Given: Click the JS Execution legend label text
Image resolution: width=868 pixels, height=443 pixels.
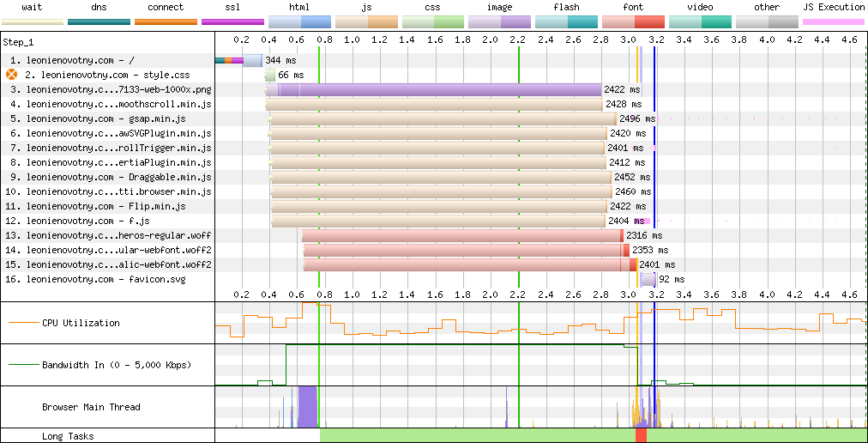Looking at the screenshot, I should [834, 7].
